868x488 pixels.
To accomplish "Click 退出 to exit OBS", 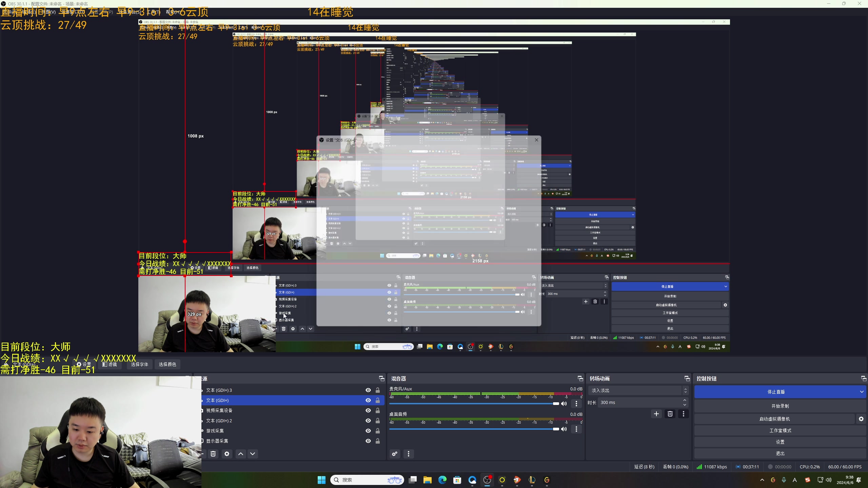I will (x=780, y=453).
